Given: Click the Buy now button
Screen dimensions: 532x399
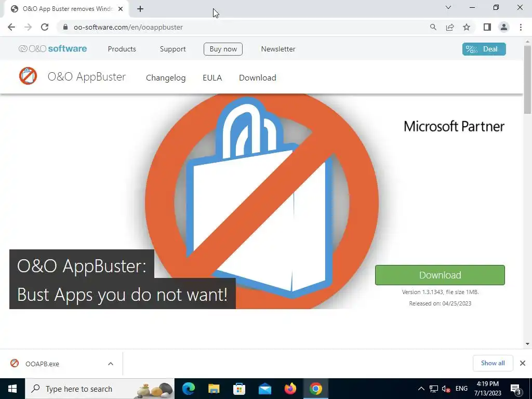Looking at the screenshot, I should [x=223, y=49].
